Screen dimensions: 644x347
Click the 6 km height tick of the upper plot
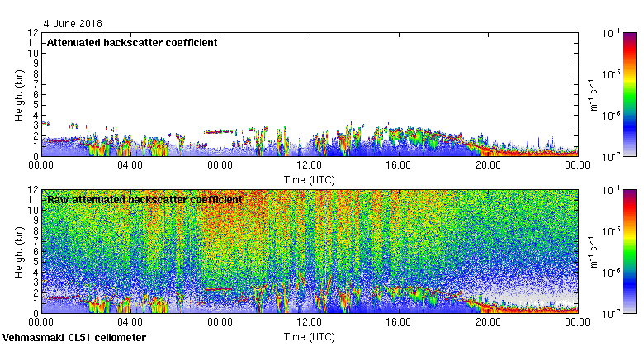36,94
